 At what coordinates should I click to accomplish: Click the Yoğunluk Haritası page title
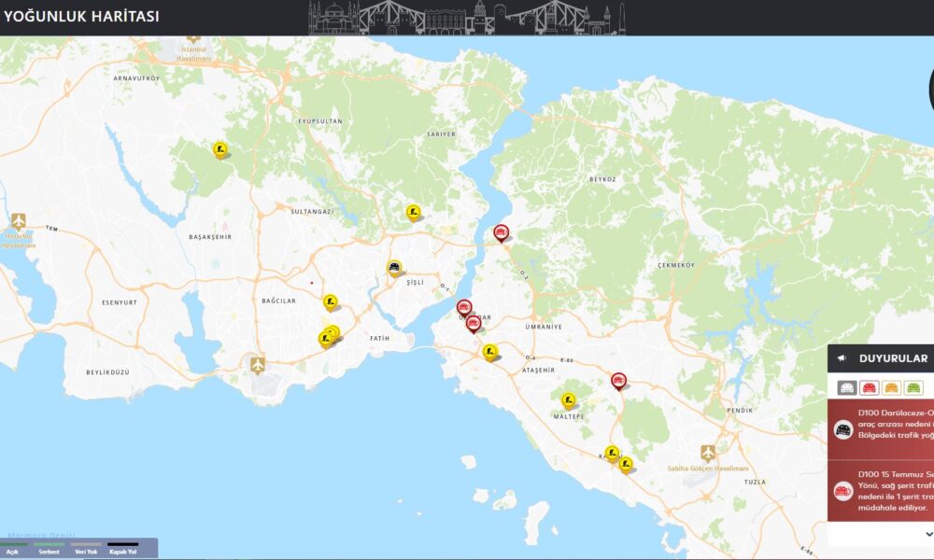81,17
